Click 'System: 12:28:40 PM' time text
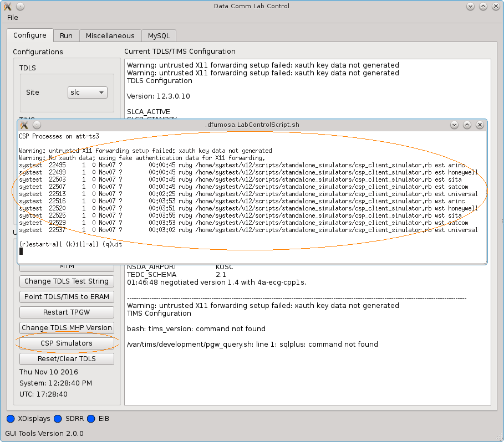The image size is (504, 442). (x=55, y=383)
